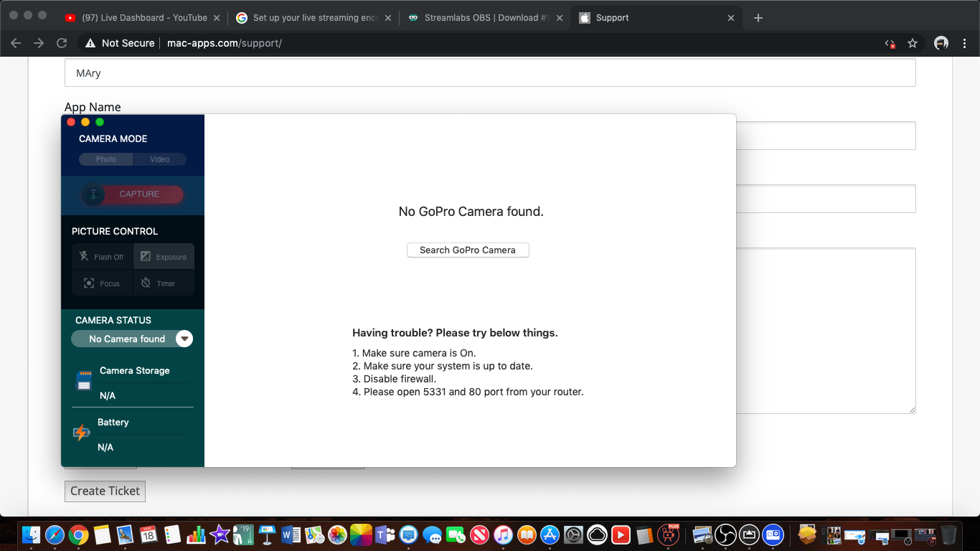Viewport: 980px width, 551px height.
Task: Select the Exposure picture control
Action: 164,257
